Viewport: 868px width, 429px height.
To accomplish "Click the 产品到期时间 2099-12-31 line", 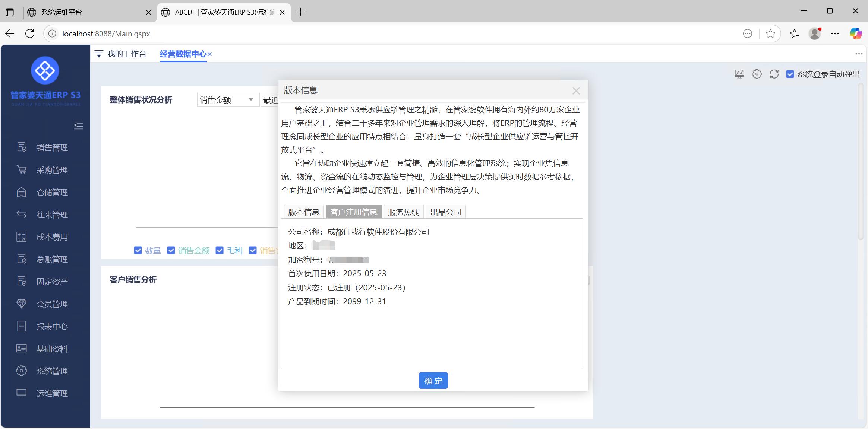I will click(337, 302).
